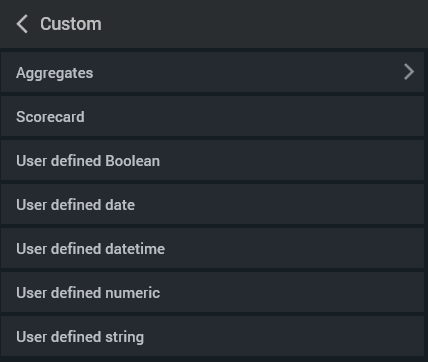Select the Scorecard option
This screenshot has height=362, width=428.
pyautogui.click(x=212, y=116)
